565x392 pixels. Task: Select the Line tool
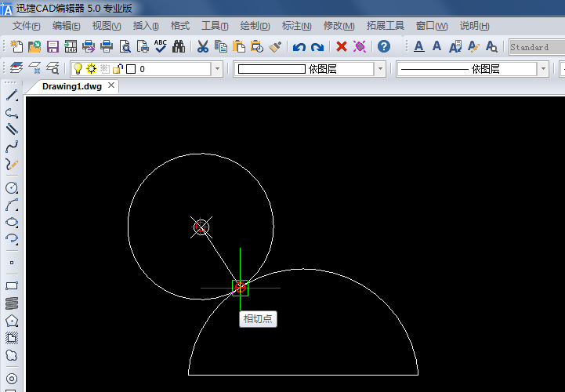(x=12, y=96)
